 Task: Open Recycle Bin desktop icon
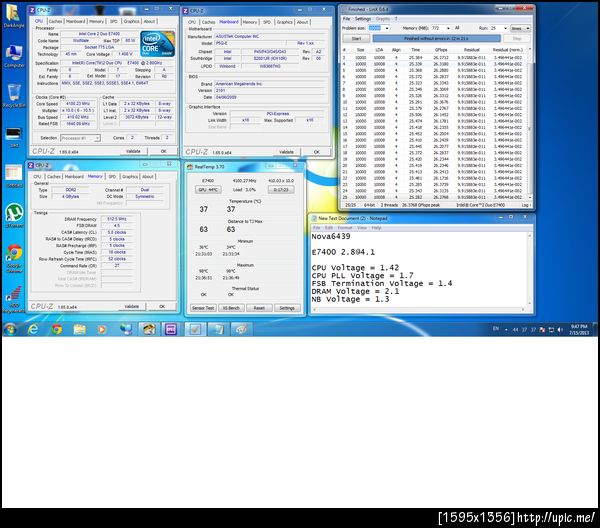[x=14, y=96]
